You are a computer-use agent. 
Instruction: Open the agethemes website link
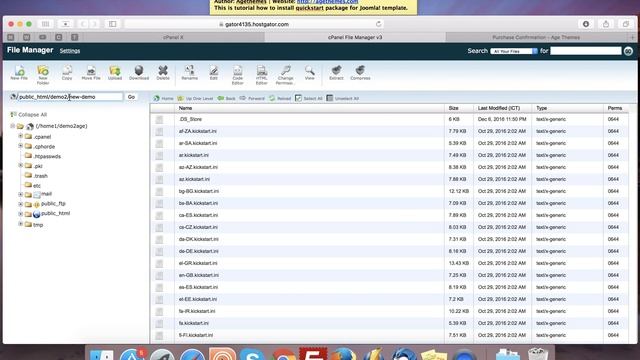327,2
